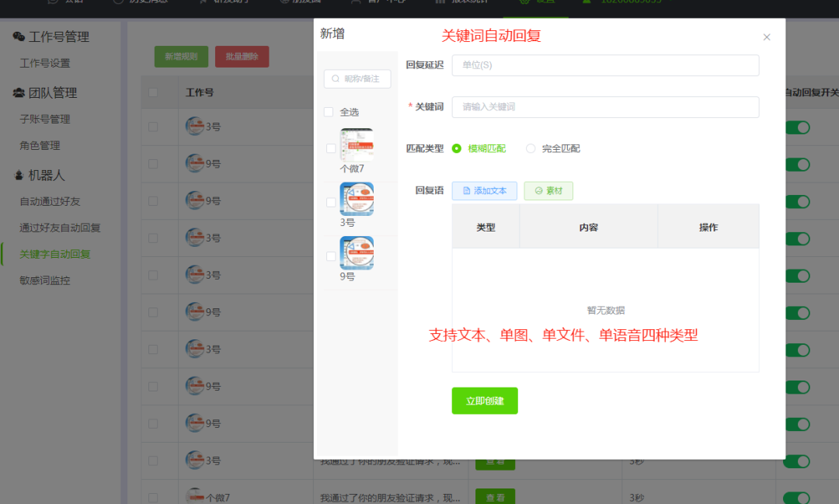
Task: Open 通过好友自动回复 in the sidebar
Action: coord(60,228)
